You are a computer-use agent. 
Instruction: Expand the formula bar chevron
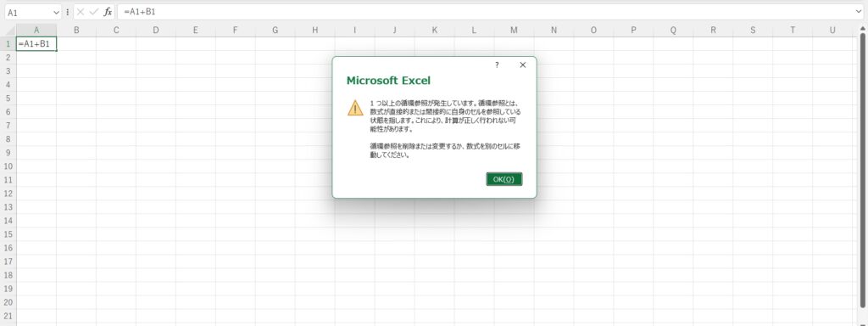pyautogui.click(x=859, y=12)
